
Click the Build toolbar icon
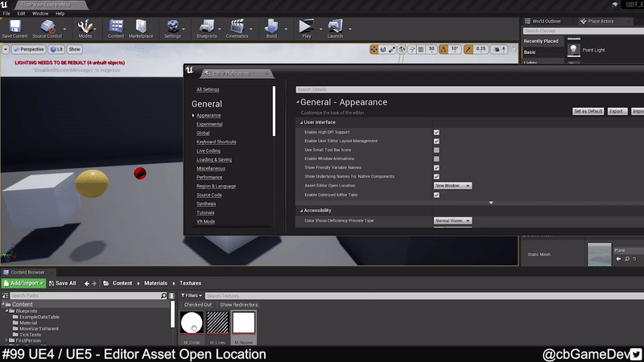271,29
